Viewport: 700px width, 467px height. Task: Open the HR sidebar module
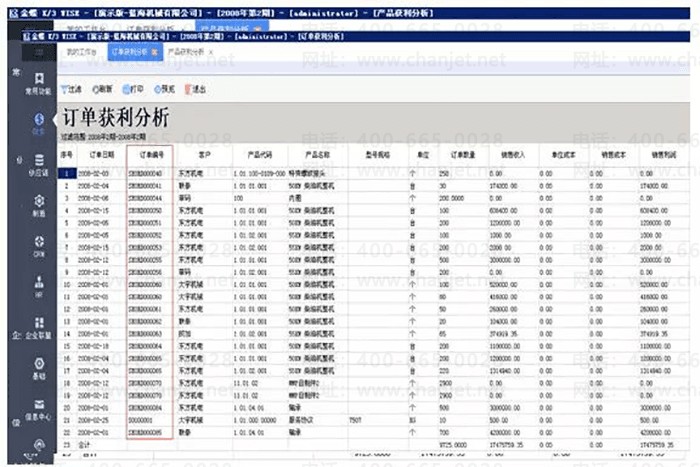[39, 288]
